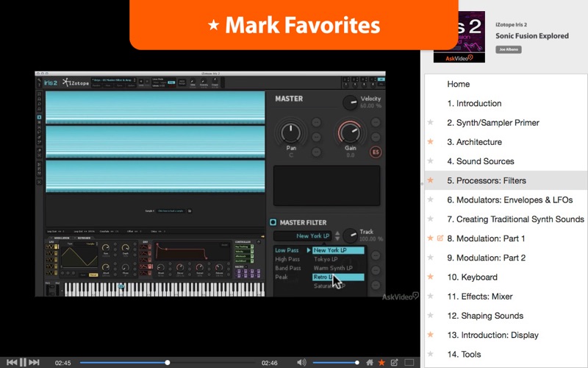Screen dimensions: 588x368
Task: Switch to fullscreen with rectangle icon
Action: click(409, 362)
